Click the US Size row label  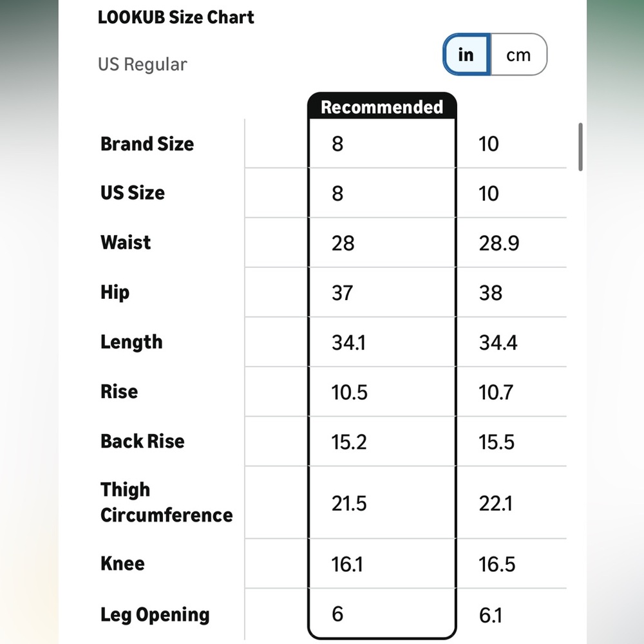coord(133,193)
